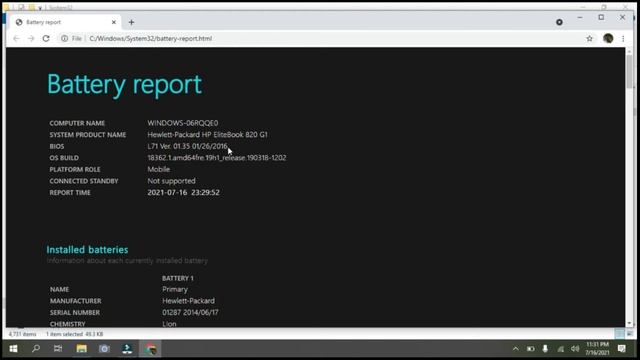Click the CONNECTED STANDBY label
The height and width of the screenshot is (360, 640).
[84, 181]
